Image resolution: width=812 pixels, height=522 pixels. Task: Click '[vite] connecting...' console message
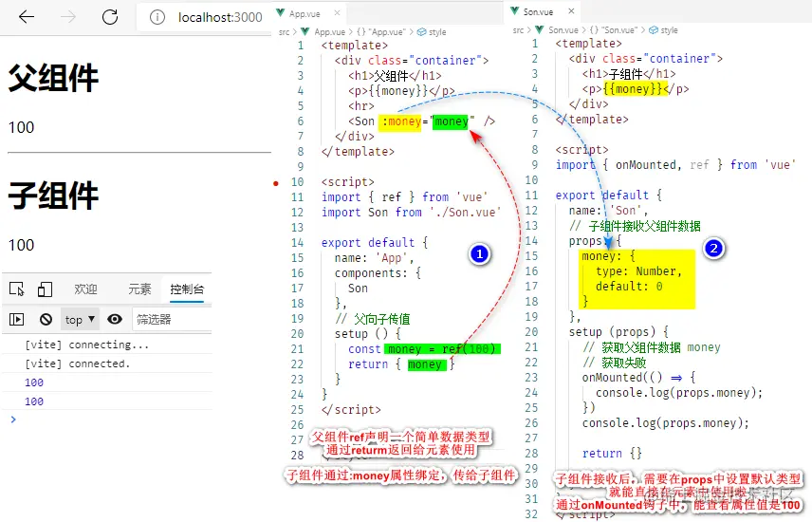pos(87,345)
